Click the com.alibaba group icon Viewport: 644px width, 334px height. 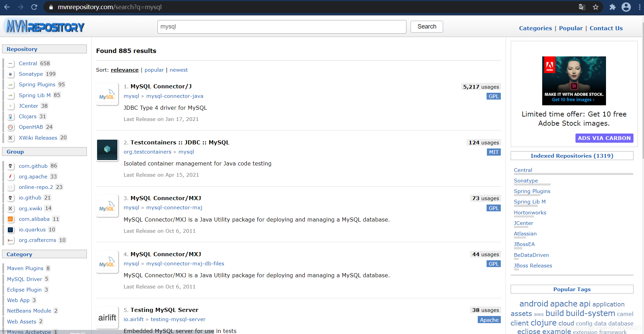[11, 219]
